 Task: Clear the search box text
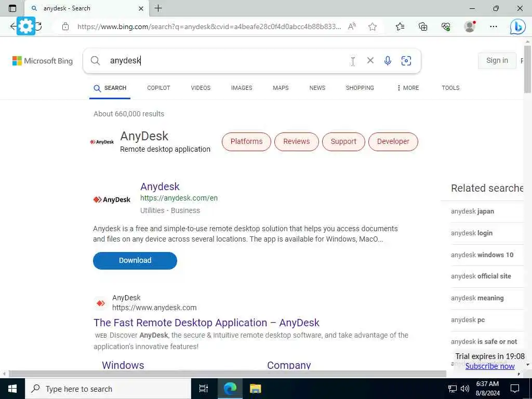click(370, 60)
